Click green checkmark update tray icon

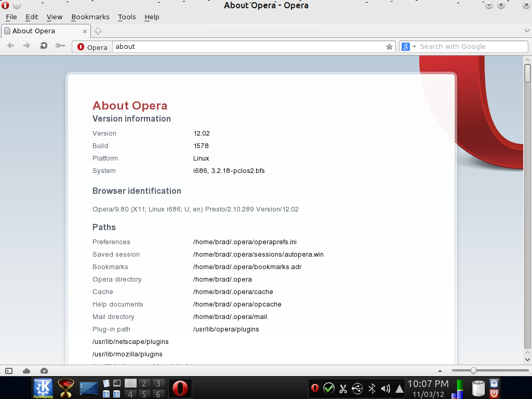point(328,388)
